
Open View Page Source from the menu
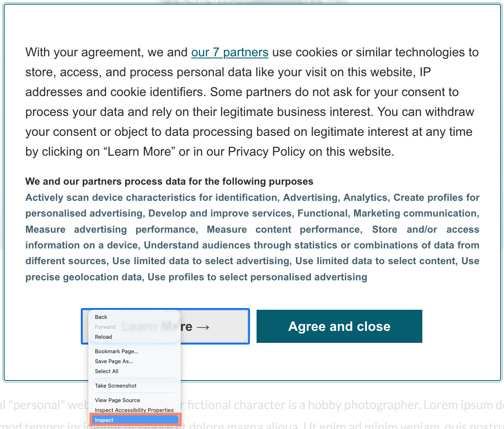point(117,400)
